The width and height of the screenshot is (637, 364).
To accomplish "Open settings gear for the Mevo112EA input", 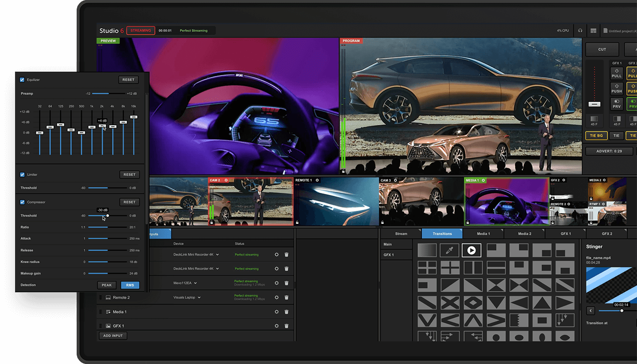I will pyautogui.click(x=276, y=283).
